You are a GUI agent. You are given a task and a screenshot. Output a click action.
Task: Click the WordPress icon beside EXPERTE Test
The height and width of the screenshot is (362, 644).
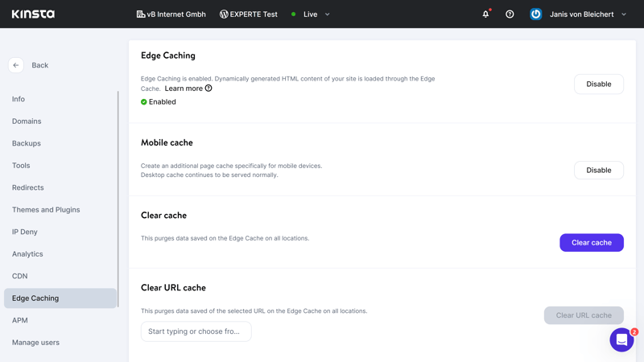point(224,14)
